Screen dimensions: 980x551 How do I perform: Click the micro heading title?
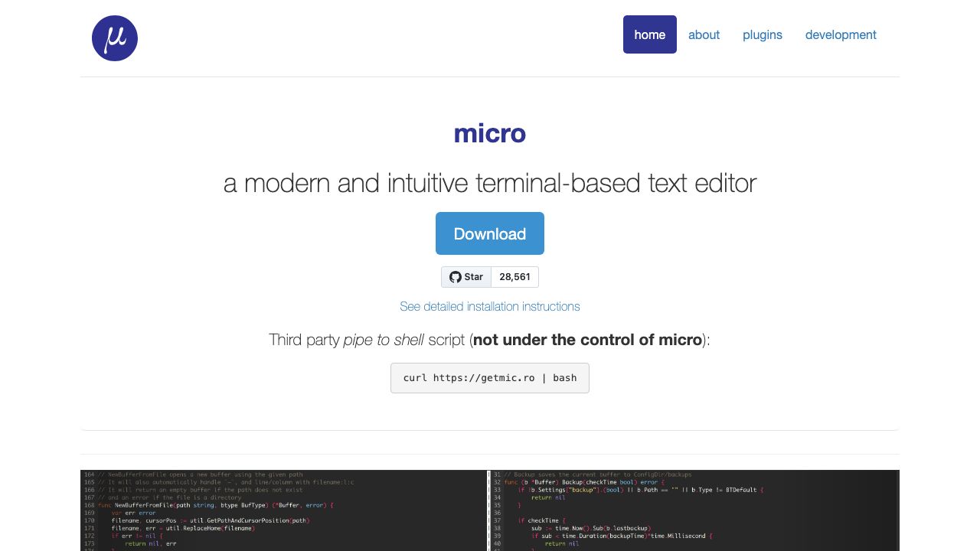click(x=490, y=133)
